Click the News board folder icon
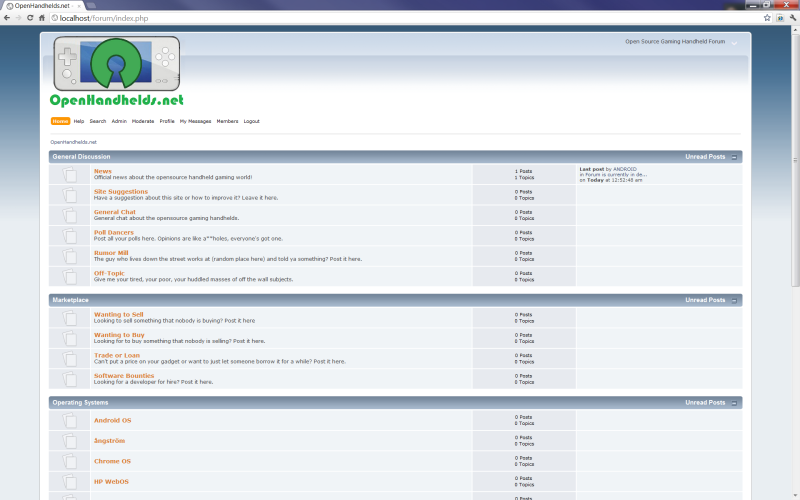The height and width of the screenshot is (500, 800). tap(69, 174)
